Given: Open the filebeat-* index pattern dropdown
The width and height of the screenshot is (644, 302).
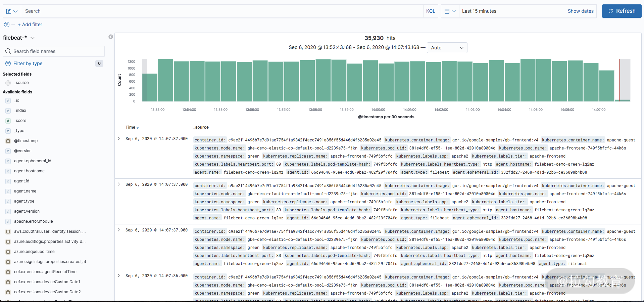Looking at the screenshot, I should coord(19,38).
